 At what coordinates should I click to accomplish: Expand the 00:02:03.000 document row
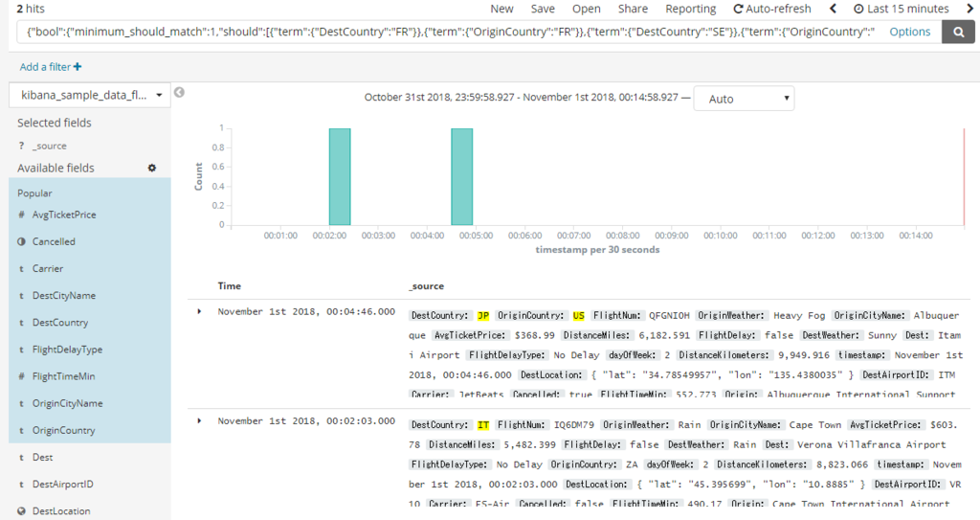click(x=199, y=421)
